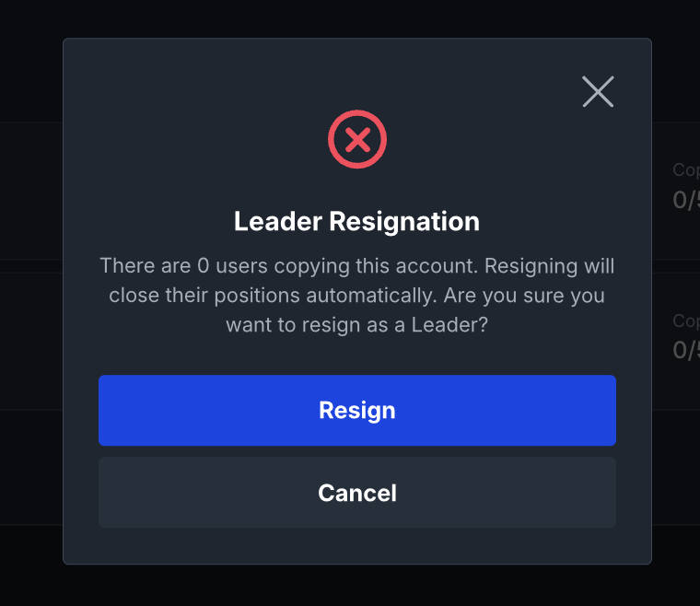Click the "close their positions automatically" text line
This screenshot has height=606, width=700.
click(357, 296)
